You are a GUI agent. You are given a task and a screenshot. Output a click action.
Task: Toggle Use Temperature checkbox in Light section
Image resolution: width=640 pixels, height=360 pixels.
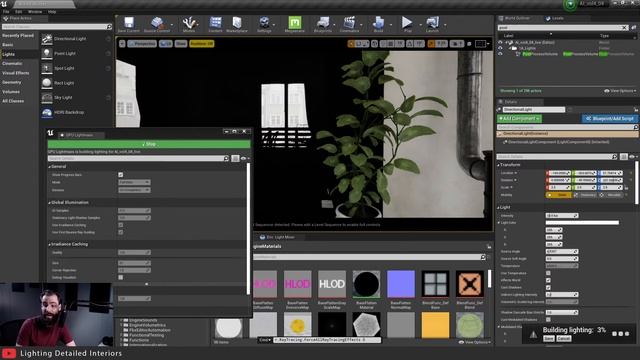(x=548, y=273)
